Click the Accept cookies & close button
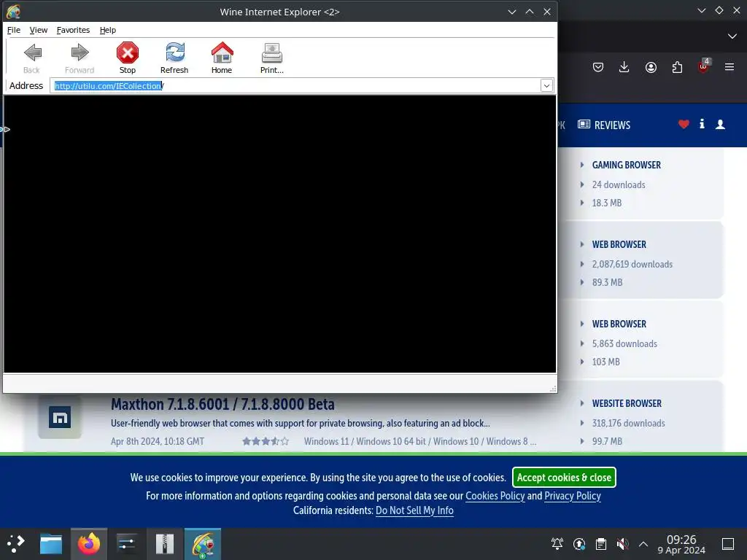This screenshot has height=560, width=747. pyautogui.click(x=564, y=477)
